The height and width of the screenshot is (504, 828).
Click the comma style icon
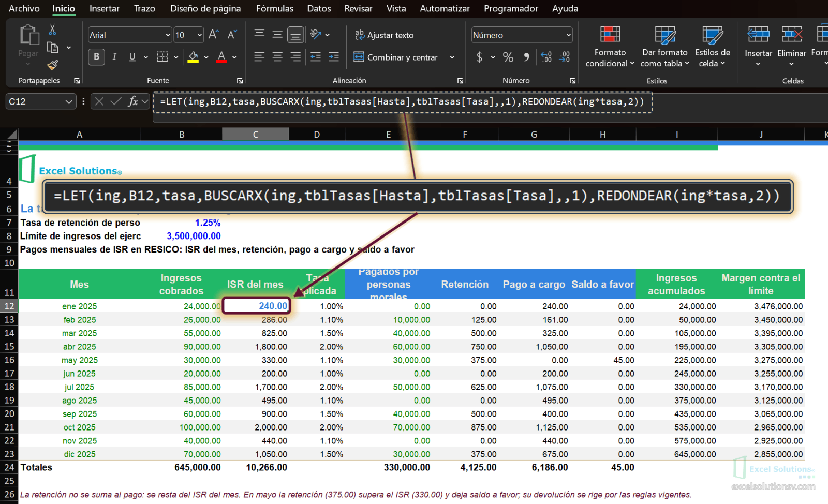point(526,57)
